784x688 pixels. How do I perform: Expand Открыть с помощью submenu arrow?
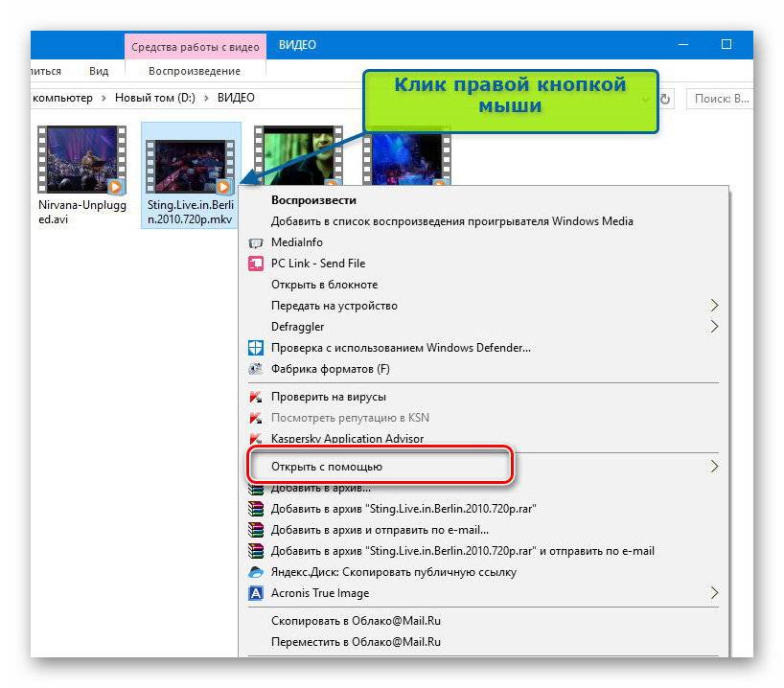pyautogui.click(x=714, y=467)
